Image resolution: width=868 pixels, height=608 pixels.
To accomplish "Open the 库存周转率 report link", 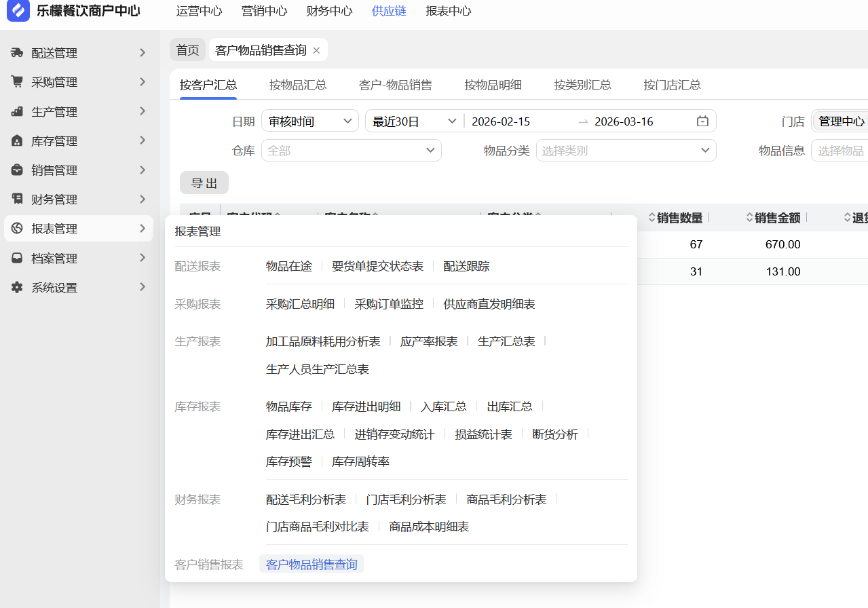I will pos(360,462).
